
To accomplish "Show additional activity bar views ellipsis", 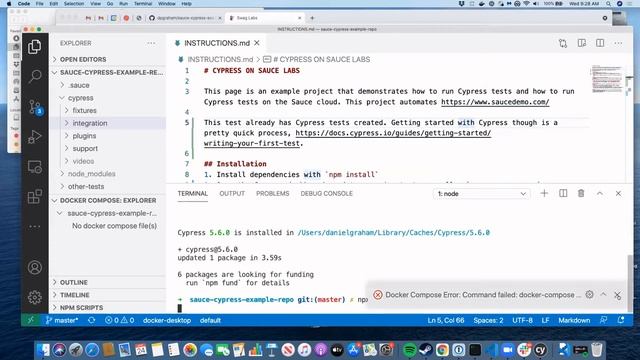I will click(x=35, y=227).
